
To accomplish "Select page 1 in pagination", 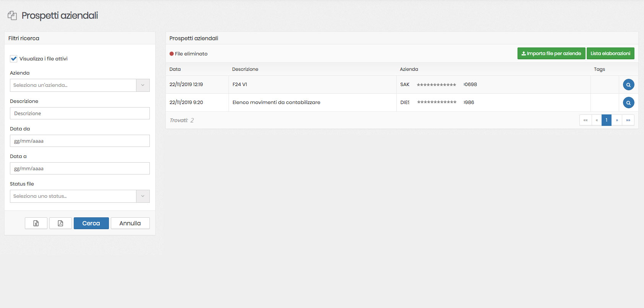I will tap(607, 120).
